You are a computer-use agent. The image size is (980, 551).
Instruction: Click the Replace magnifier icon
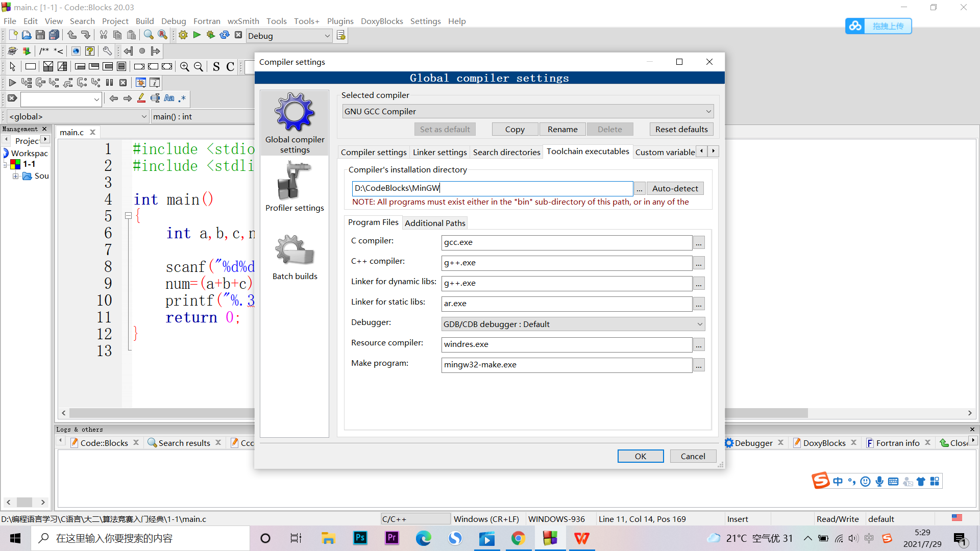[162, 35]
